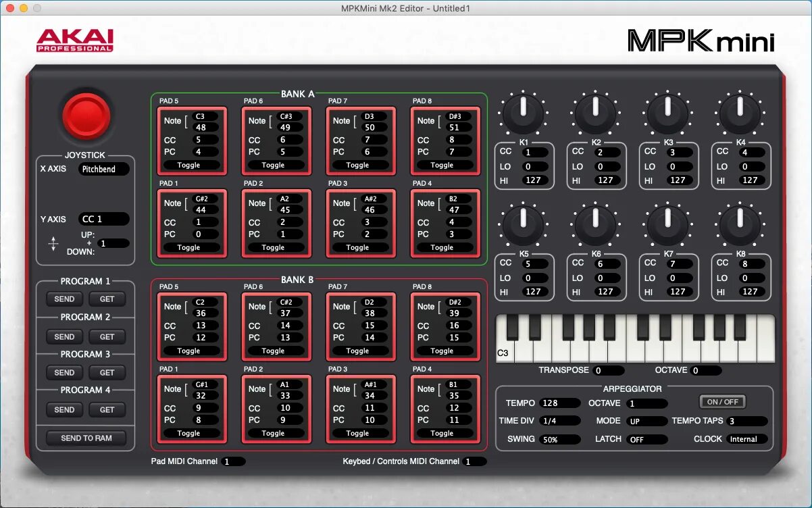Click the K2 knob dial
Screen dimensions: 812x508
click(x=595, y=114)
